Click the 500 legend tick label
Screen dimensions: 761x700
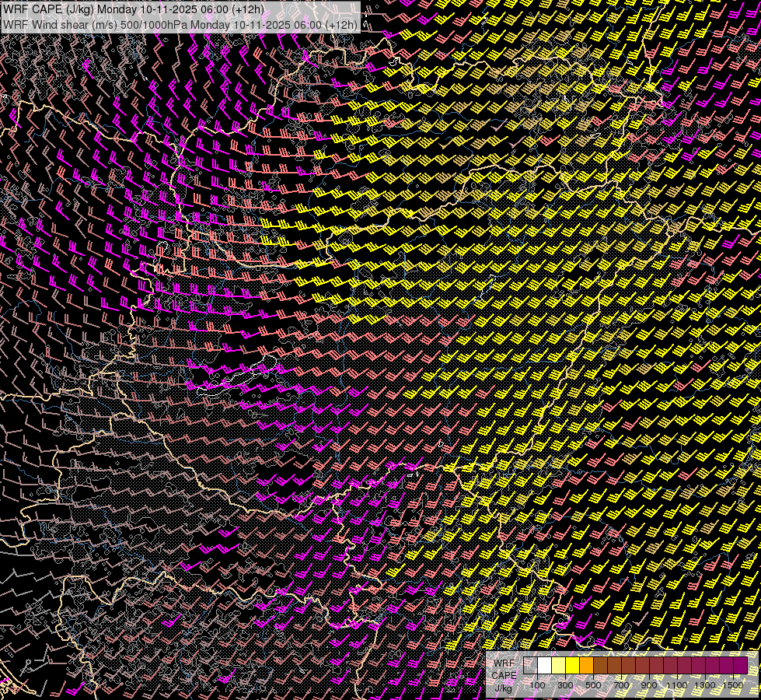pos(593,685)
